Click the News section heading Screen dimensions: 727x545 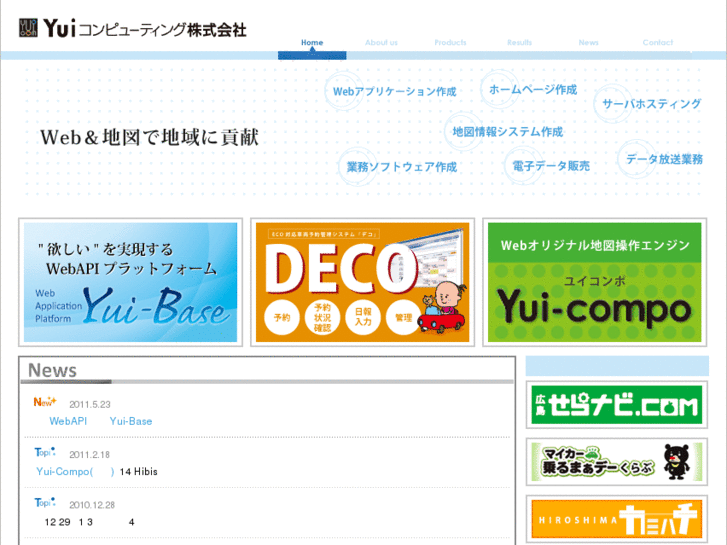(x=52, y=370)
